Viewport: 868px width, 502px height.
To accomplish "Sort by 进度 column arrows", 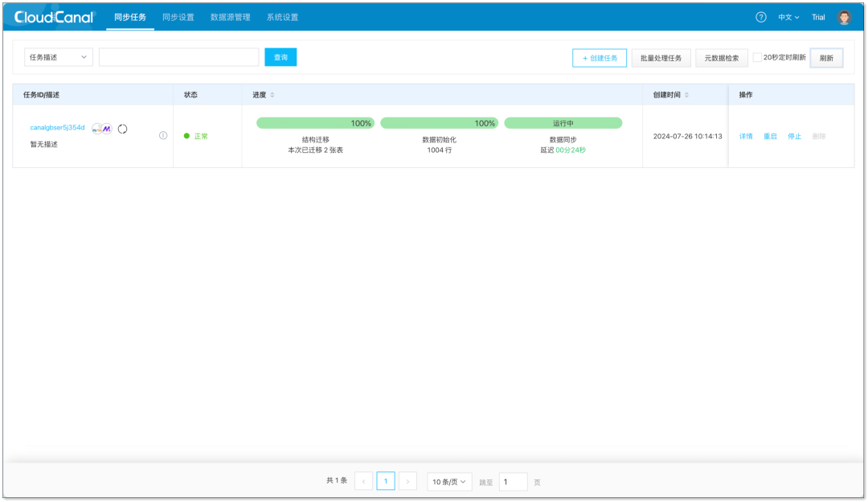I will coord(272,95).
